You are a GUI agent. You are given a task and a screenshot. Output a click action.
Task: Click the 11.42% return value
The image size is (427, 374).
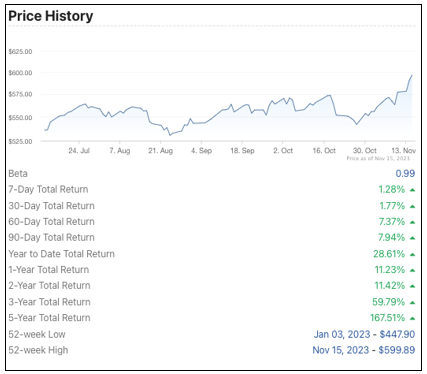(390, 286)
